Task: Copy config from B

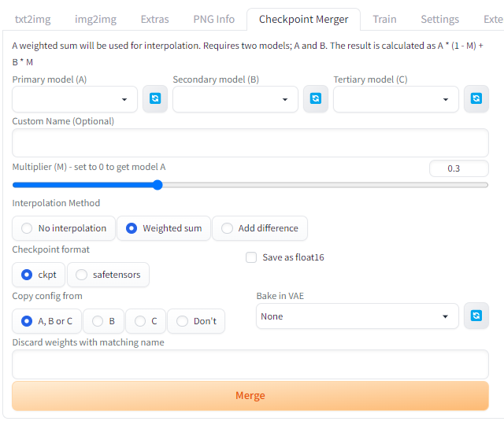Action: point(103,321)
